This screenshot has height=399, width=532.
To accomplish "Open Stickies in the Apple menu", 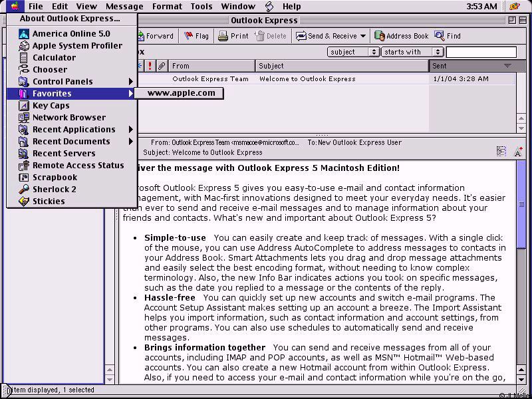I will tap(49, 201).
